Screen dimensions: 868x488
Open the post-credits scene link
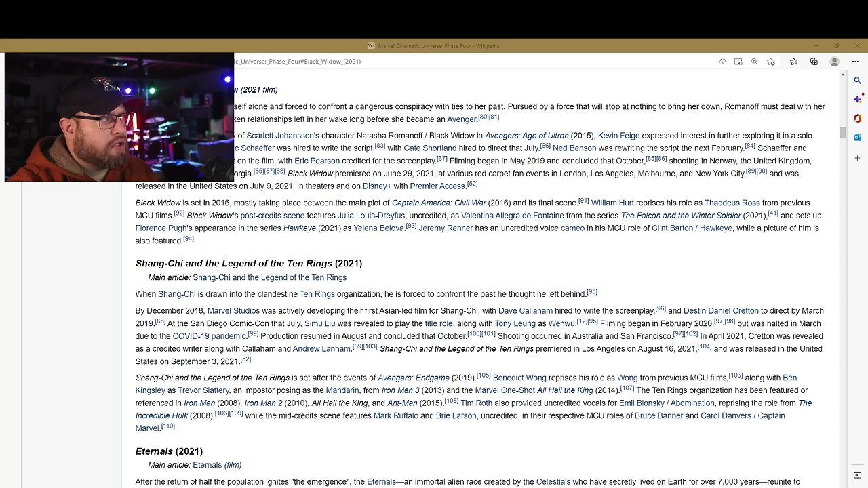coord(272,216)
